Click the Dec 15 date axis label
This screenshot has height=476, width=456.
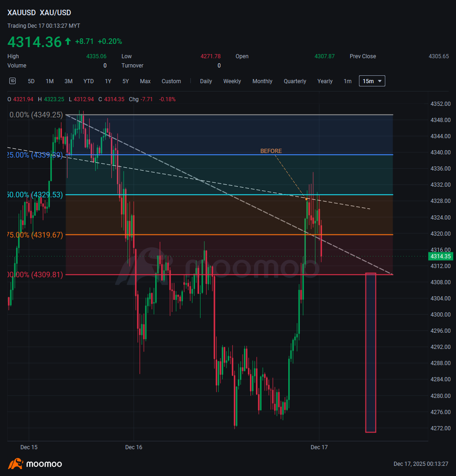29,447
